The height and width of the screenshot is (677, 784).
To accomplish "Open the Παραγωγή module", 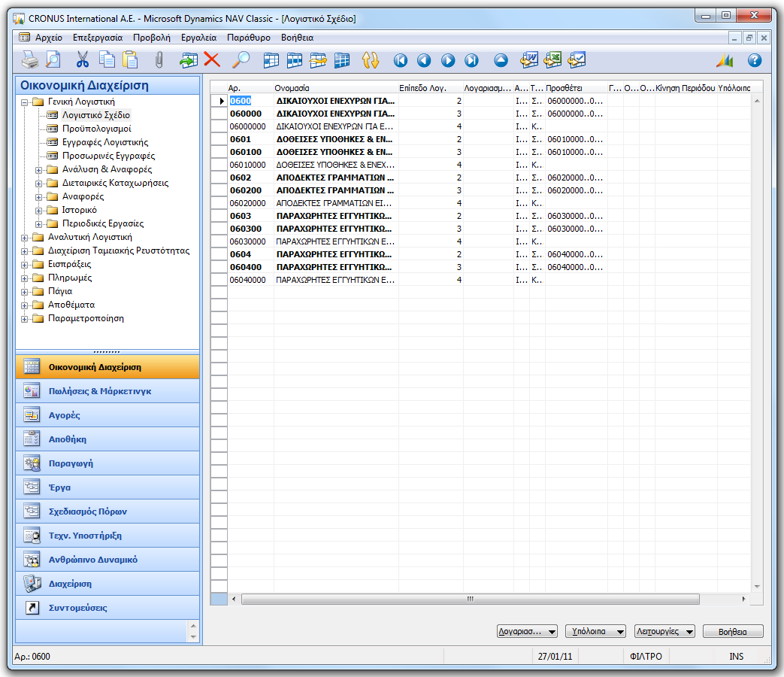I will tap(107, 463).
